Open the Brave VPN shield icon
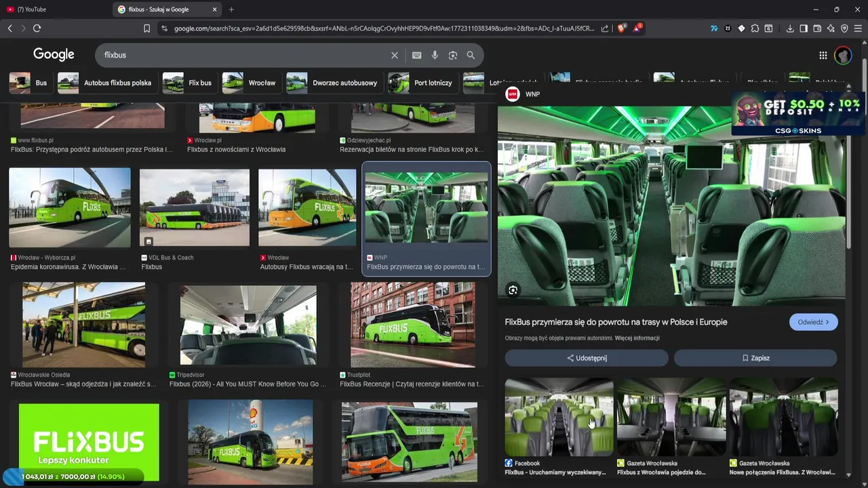Viewport: 868px width, 488px height. 844,28
